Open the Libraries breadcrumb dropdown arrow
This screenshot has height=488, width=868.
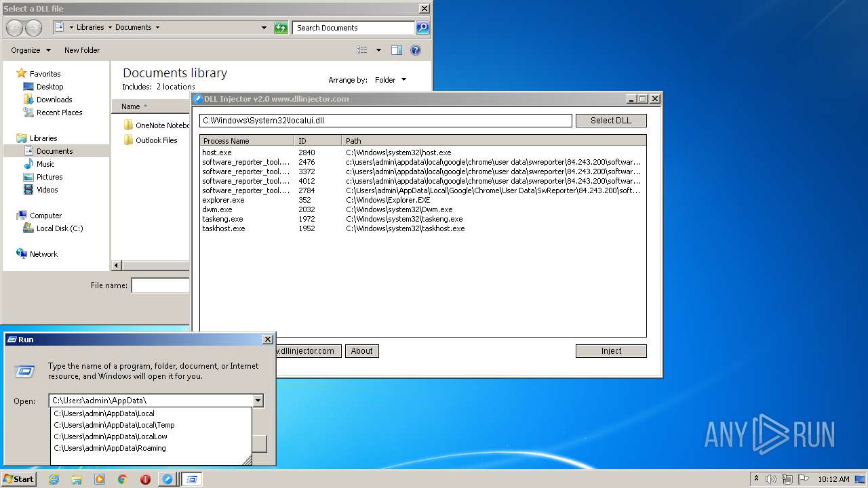(x=110, y=28)
